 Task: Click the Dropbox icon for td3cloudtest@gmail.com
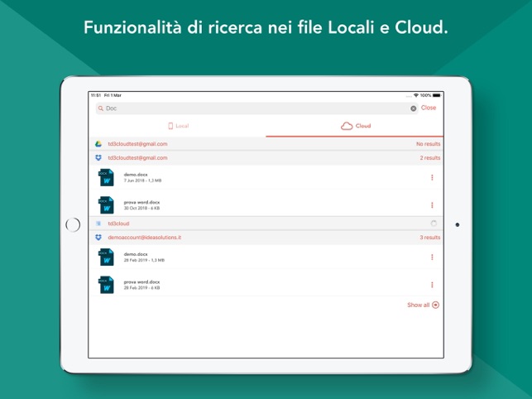pyautogui.click(x=98, y=158)
